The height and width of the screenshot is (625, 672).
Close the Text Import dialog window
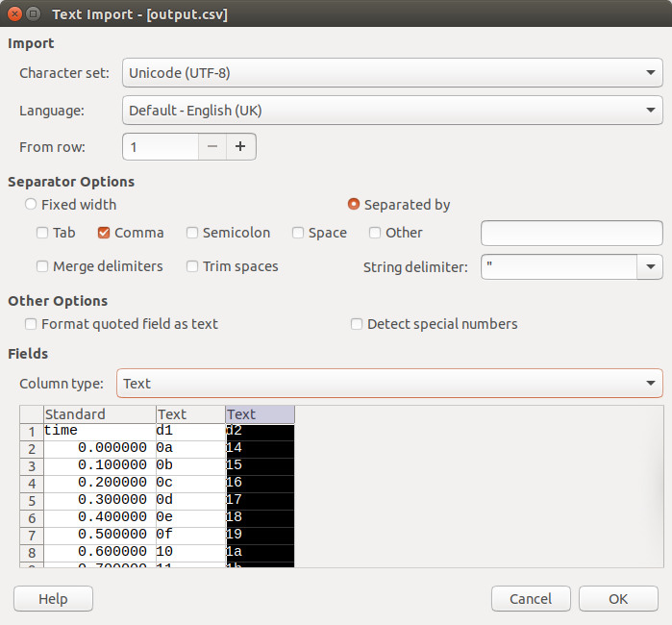click(14, 14)
